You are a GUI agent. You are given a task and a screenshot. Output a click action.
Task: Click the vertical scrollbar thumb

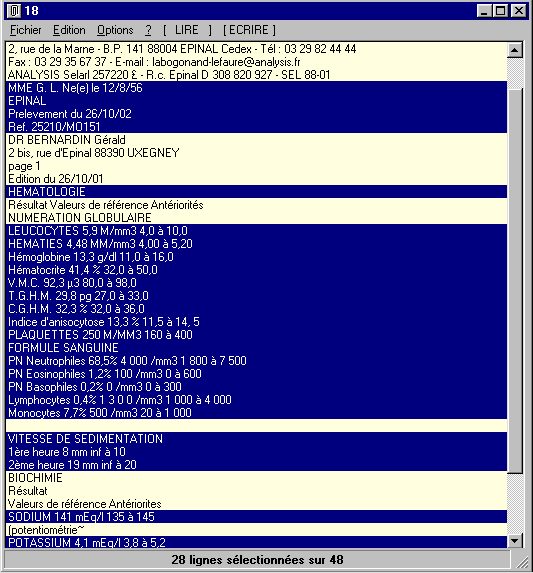coord(515,281)
